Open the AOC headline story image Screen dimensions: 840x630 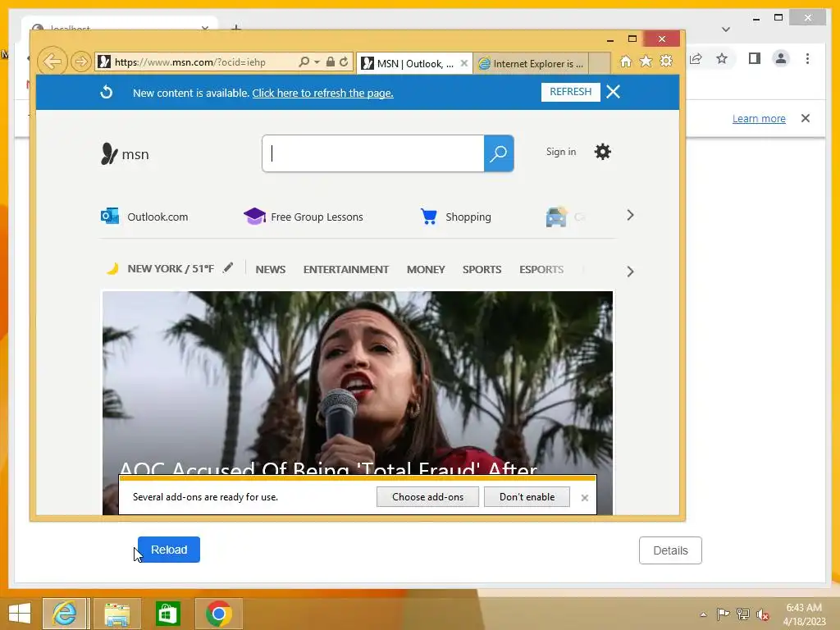click(x=358, y=381)
